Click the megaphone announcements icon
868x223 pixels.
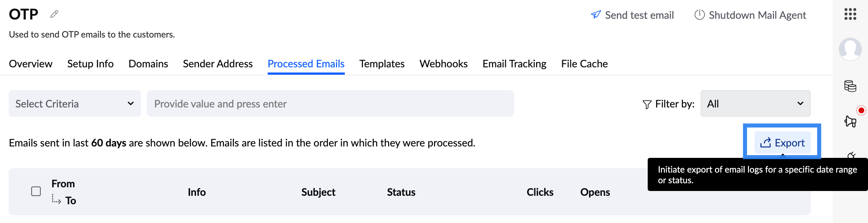pos(850,121)
